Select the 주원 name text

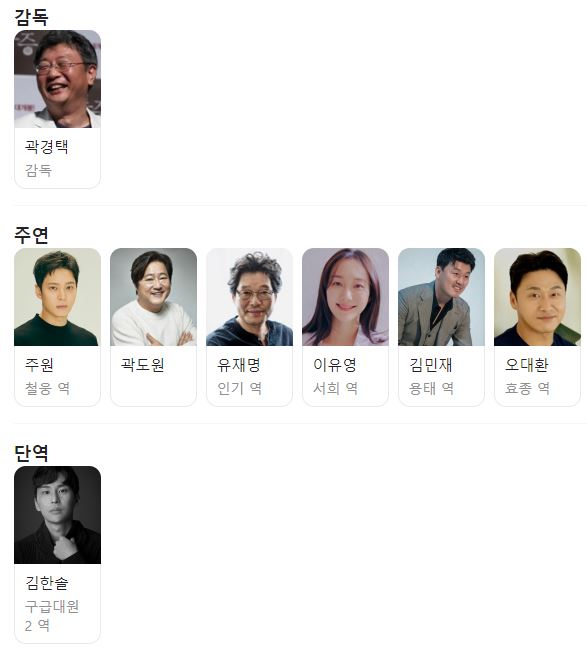39,364
